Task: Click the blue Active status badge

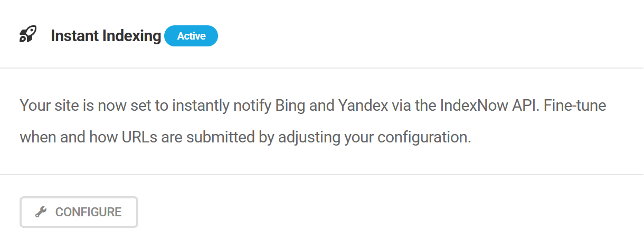Action: click(x=191, y=36)
